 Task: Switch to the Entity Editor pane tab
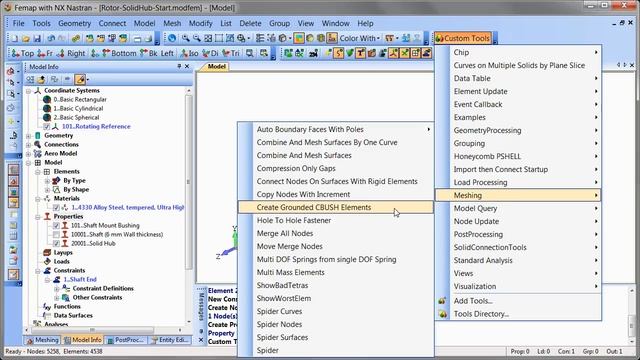pyautogui.click(x=169, y=340)
